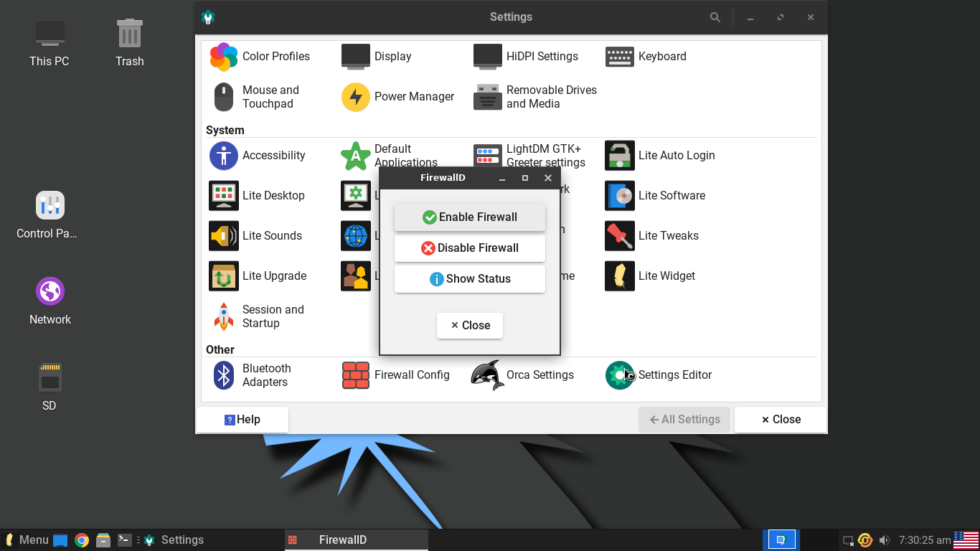Click the taskbar clock

coord(925,540)
